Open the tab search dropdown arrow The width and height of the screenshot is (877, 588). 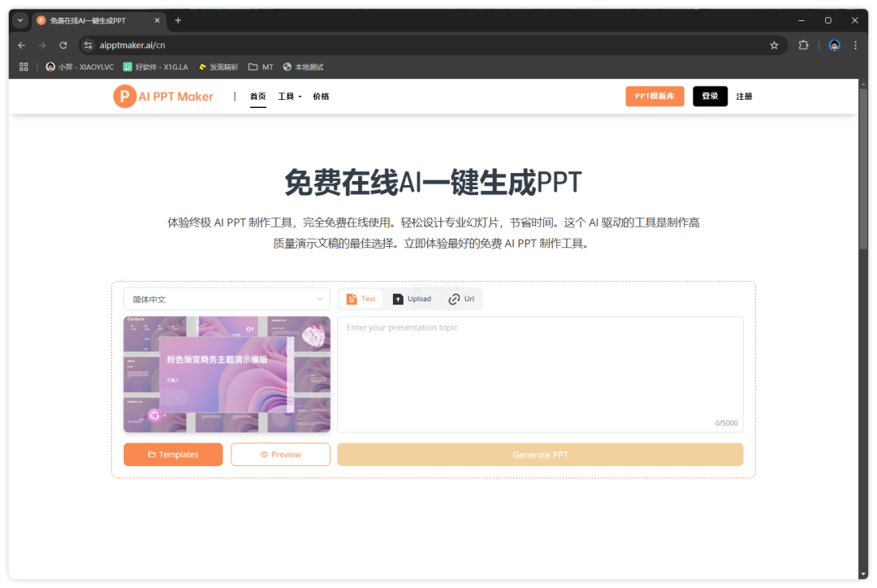coord(20,20)
